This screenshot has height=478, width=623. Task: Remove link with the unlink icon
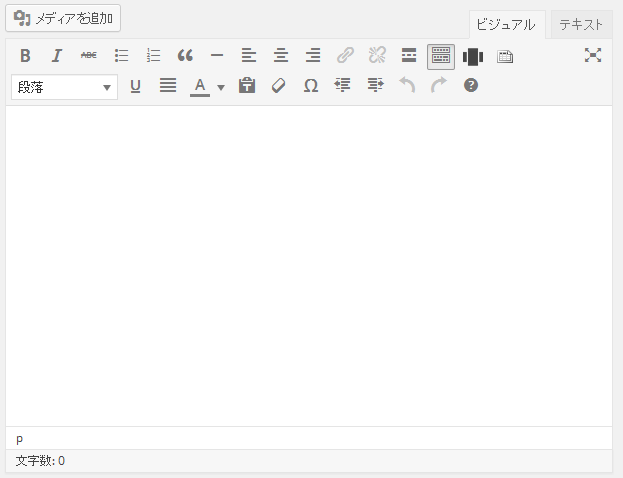[377, 56]
